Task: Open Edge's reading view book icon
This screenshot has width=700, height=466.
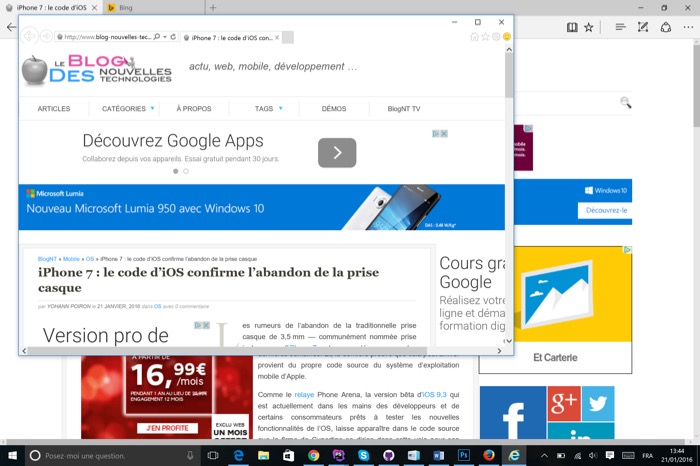Action: coord(572,27)
